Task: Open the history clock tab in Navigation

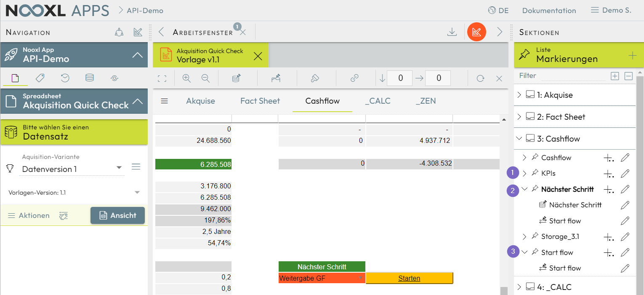Action: pos(65,78)
